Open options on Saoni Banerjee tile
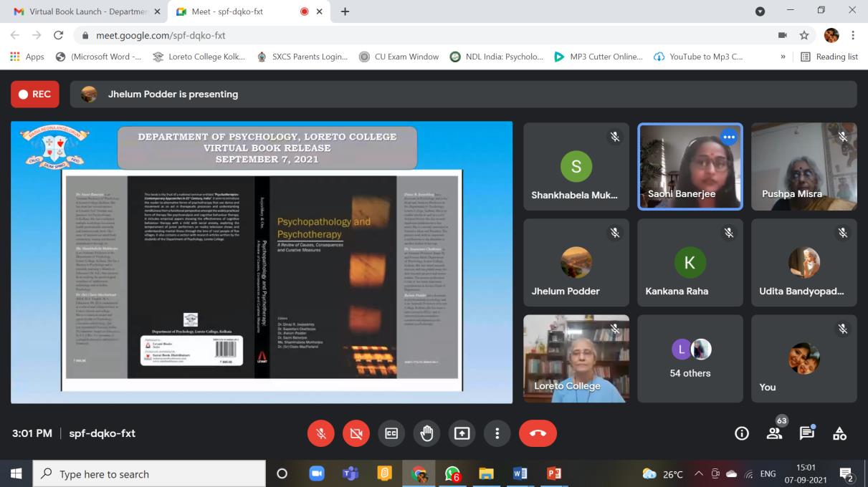The image size is (868, 487). tap(729, 137)
